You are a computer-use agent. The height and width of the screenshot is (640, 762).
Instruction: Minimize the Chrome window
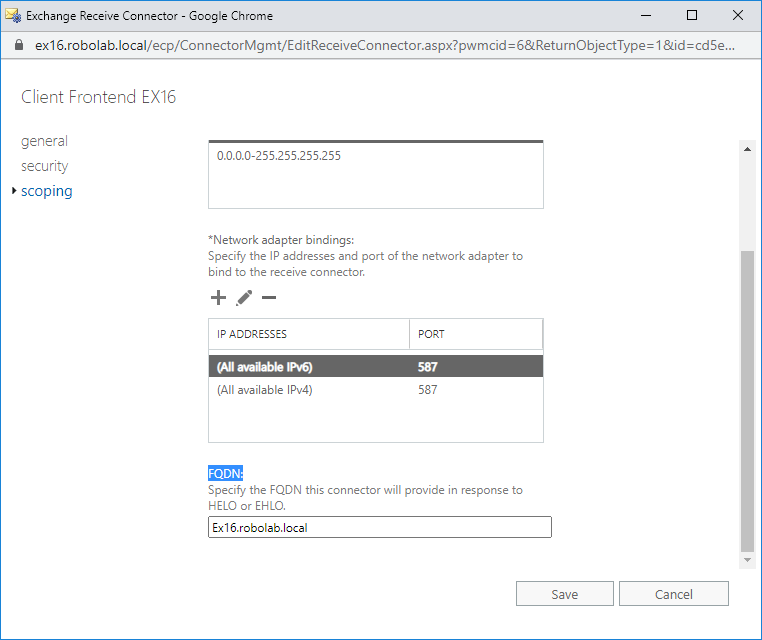pos(646,16)
